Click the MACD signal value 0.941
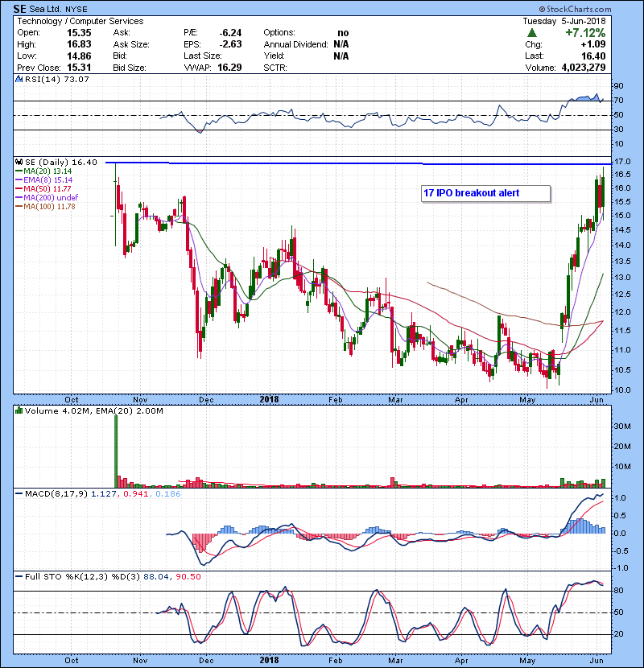This screenshot has height=668, width=644. 135,494
